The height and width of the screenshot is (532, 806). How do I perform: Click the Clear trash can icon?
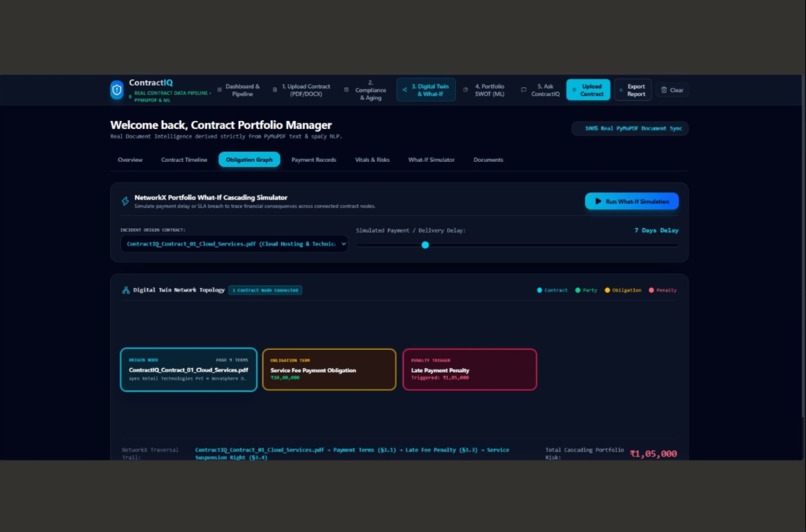click(x=664, y=90)
